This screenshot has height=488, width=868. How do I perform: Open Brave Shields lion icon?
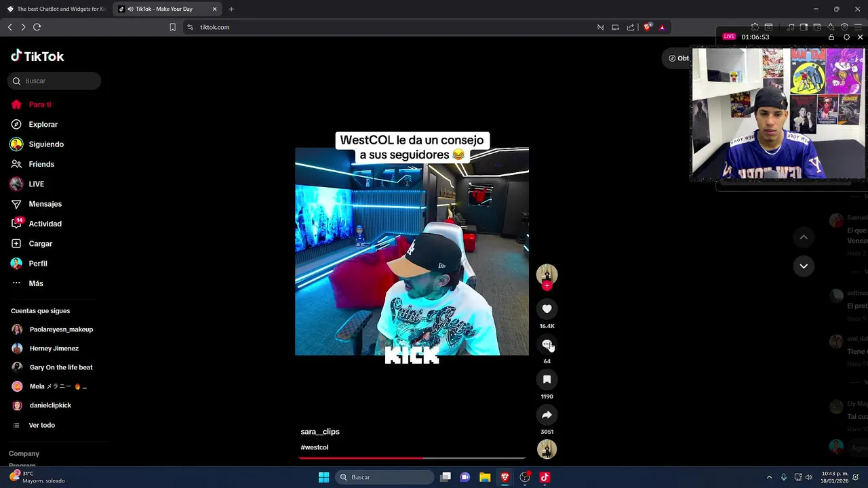pyautogui.click(x=648, y=27)
